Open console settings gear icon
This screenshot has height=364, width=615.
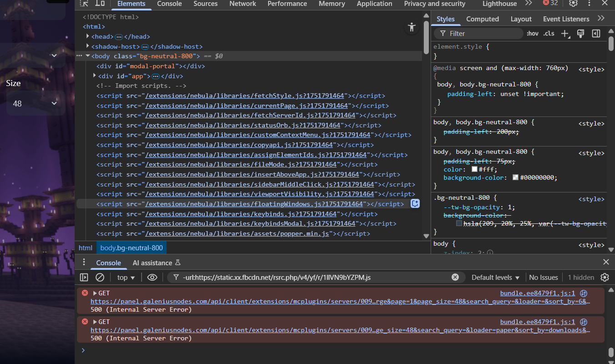point(605,277)
